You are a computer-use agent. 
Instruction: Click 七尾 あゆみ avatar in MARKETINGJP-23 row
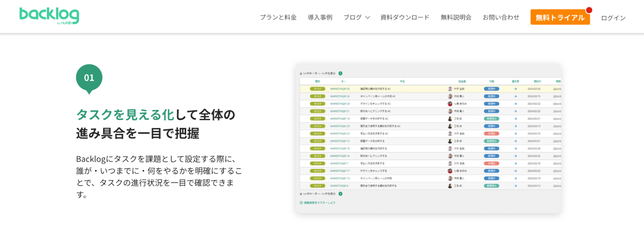tap(450, 104)
